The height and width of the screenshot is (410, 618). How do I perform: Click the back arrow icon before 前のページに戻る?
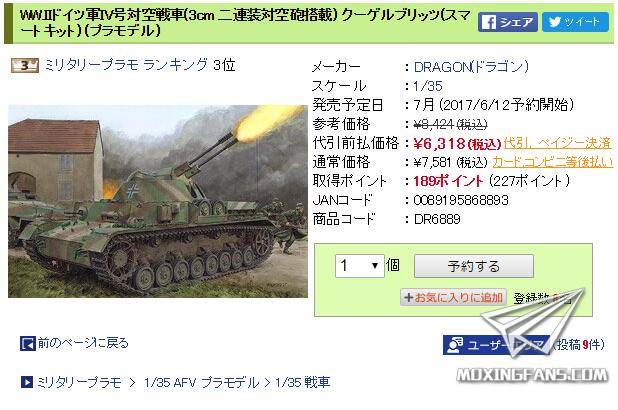(28, 344)
